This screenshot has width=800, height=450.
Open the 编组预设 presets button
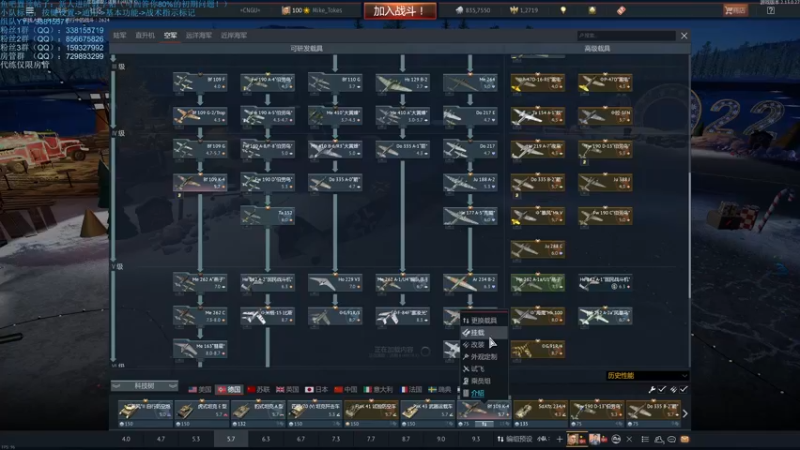pyautogui.click(x=515, y=439)
